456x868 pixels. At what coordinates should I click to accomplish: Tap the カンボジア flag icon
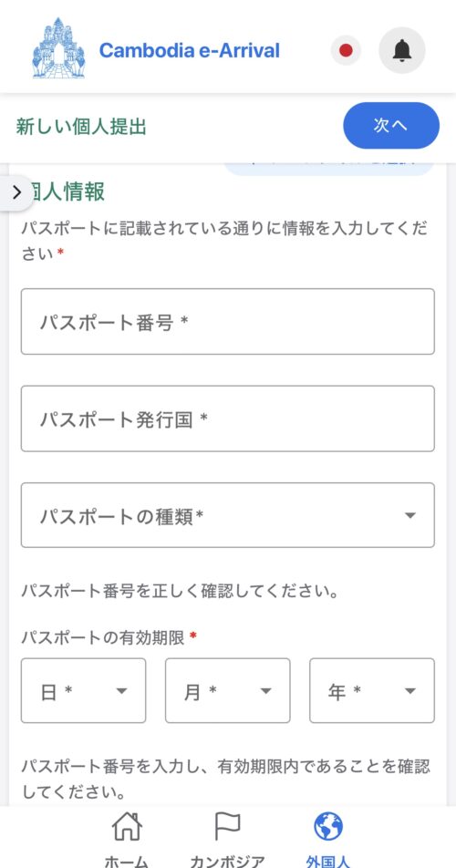(227, 827)
